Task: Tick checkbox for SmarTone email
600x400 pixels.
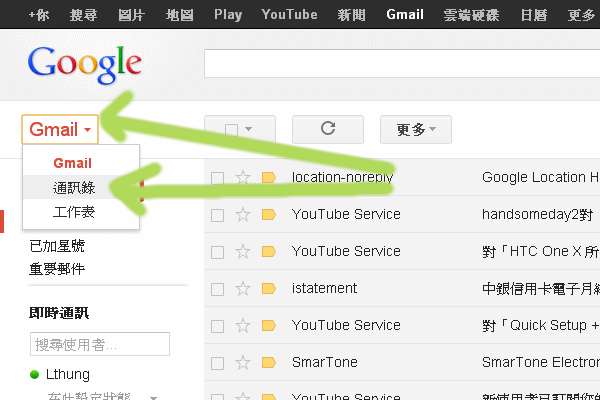Action: coord(217,363)
